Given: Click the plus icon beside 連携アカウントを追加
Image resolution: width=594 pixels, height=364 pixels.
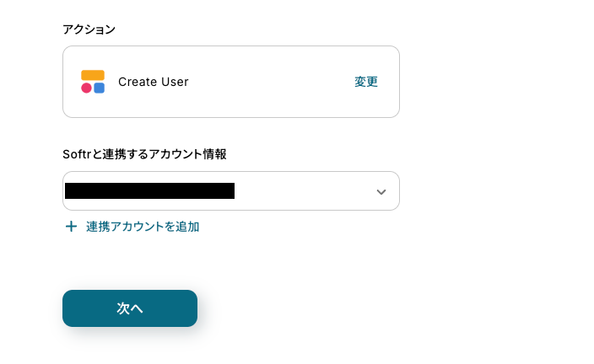Looking at the screenshot, I should [71, 227].
